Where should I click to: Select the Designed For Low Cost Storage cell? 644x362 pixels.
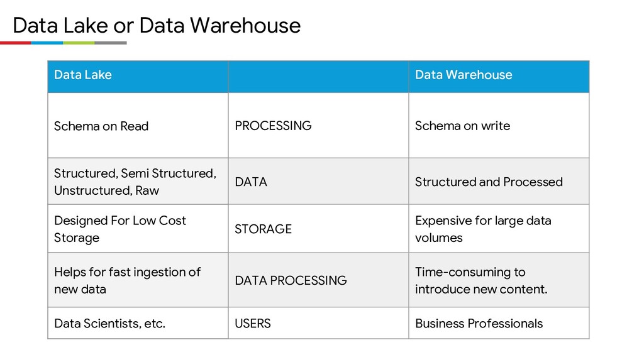[x=138, y=229]
